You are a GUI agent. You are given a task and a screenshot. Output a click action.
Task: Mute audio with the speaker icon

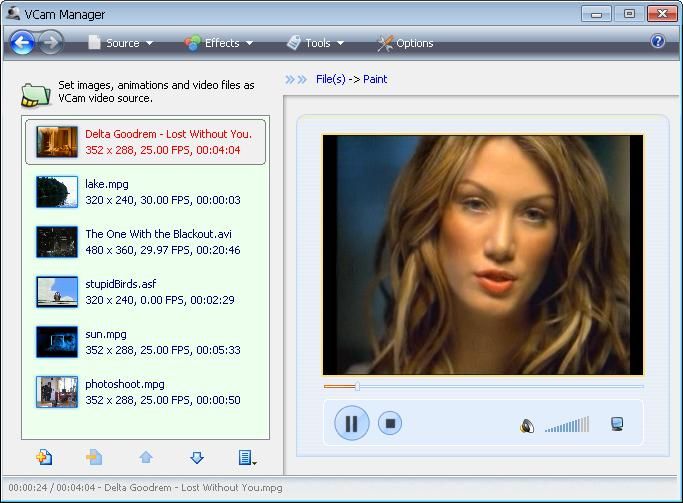pyautogui.click(x=527, y=425)
